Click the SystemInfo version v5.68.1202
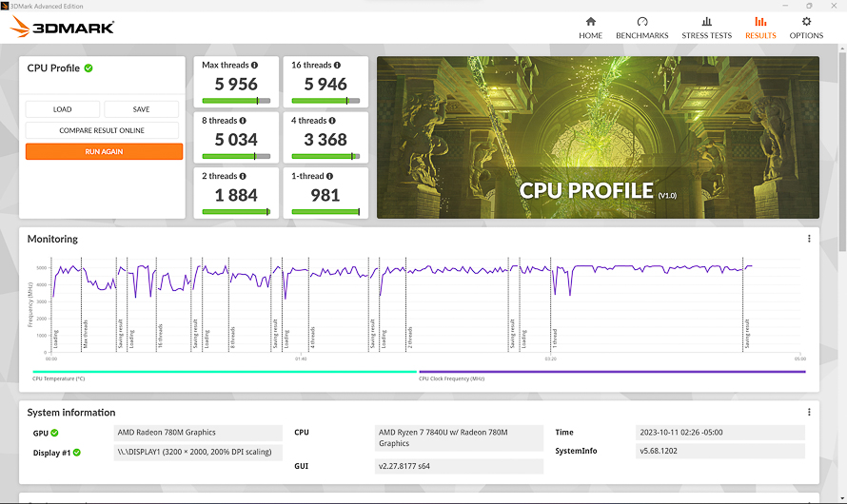Screen dimensions: 847x504 click(x=720, y=451)
